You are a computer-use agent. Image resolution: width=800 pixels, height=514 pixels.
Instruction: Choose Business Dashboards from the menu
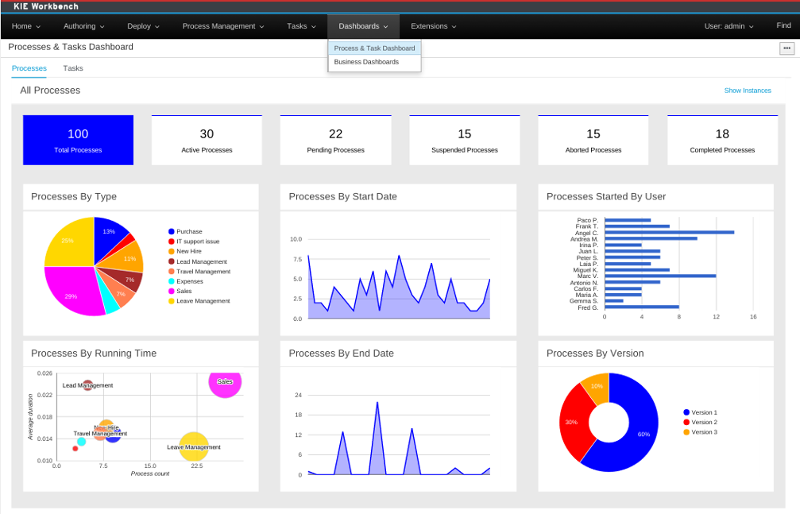tap(366, 62)
